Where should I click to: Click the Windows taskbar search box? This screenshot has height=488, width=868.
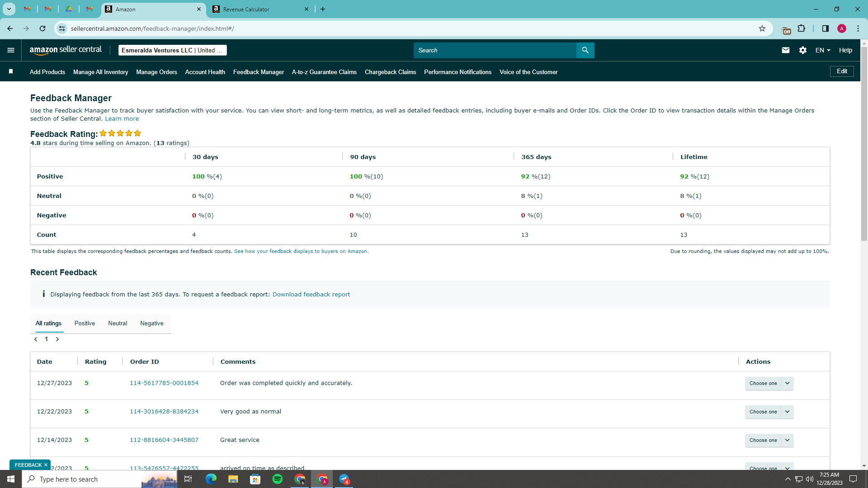click(x=99, y=479)
